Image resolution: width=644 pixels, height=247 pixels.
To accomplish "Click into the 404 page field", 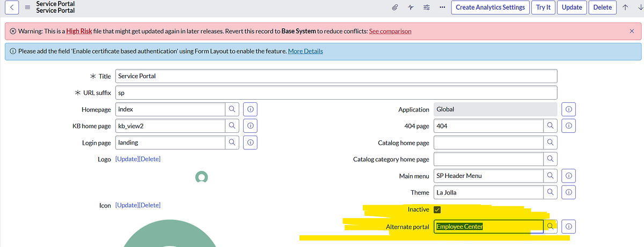I will [488, 126].
